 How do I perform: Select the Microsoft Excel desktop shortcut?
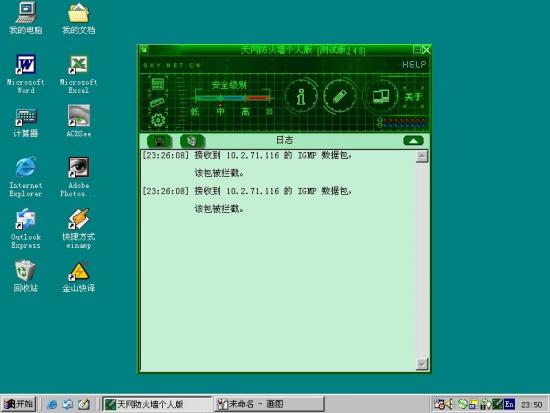[79, 74]
